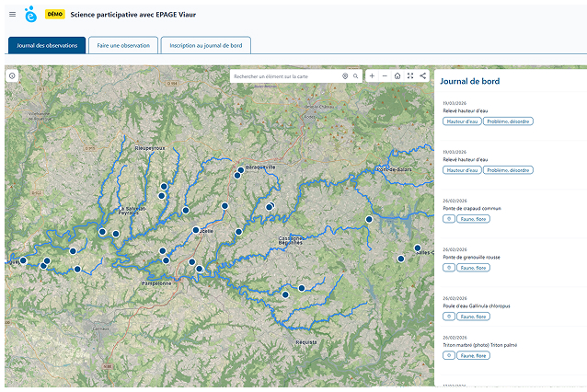Reset map to home view

[x=397, y=76]
